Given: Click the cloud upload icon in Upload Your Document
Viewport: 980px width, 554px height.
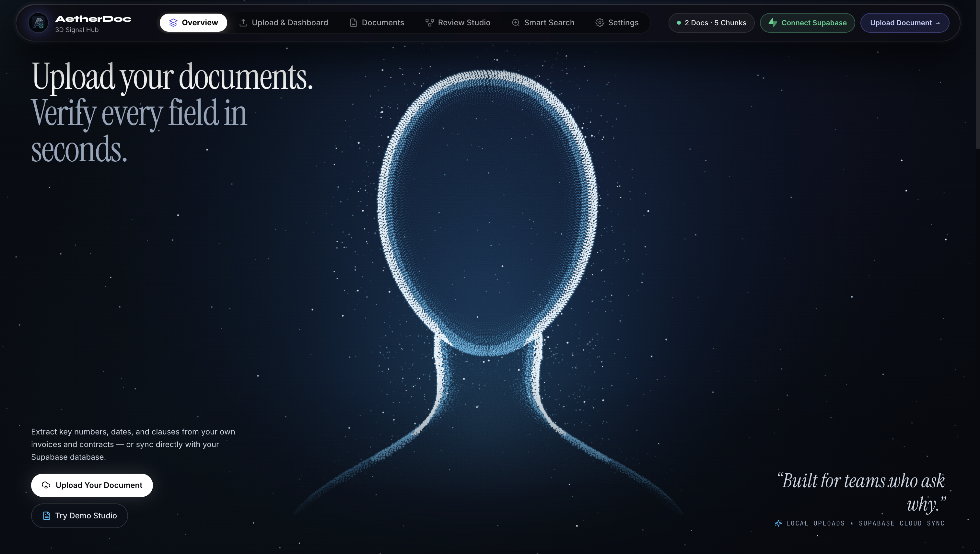Looking at the screenshot, I should pyautogui.click(x=46, y=485).
